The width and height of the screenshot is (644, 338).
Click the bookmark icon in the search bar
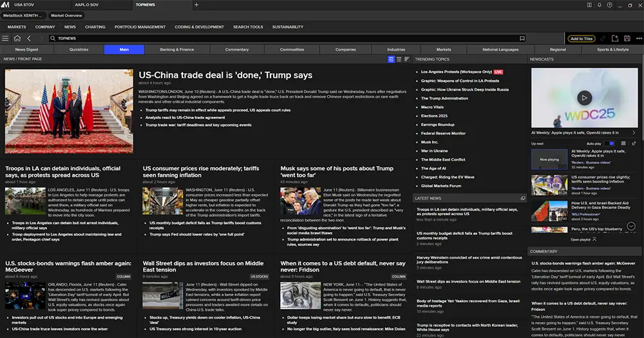522,39
